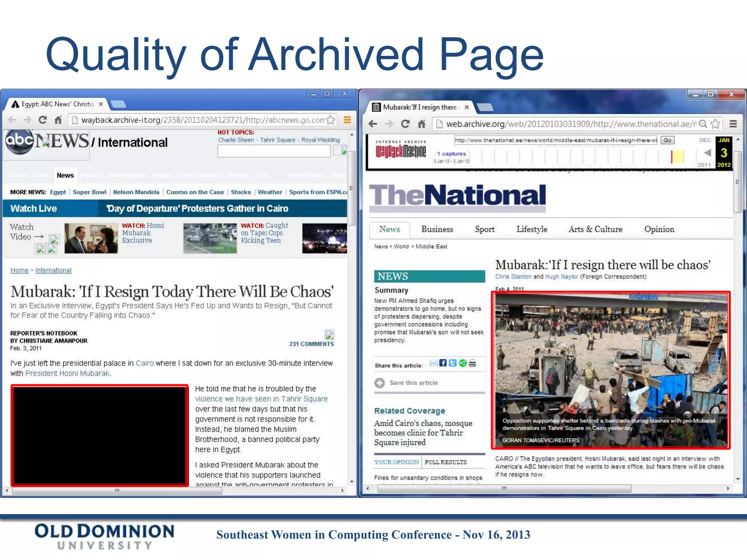Close the 'Mubarak: If I resign' tab

(x=467, y=107)
